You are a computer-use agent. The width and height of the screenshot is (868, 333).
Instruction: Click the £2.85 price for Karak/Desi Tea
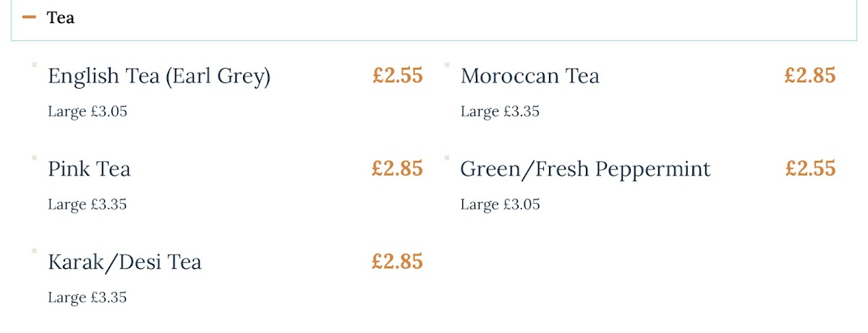click(398, 261)
